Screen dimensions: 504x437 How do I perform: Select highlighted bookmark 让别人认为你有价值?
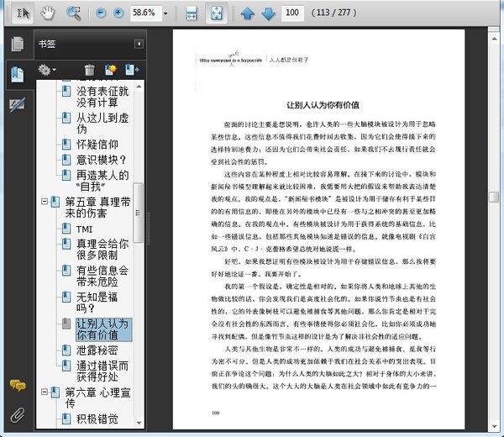[103, 329]
